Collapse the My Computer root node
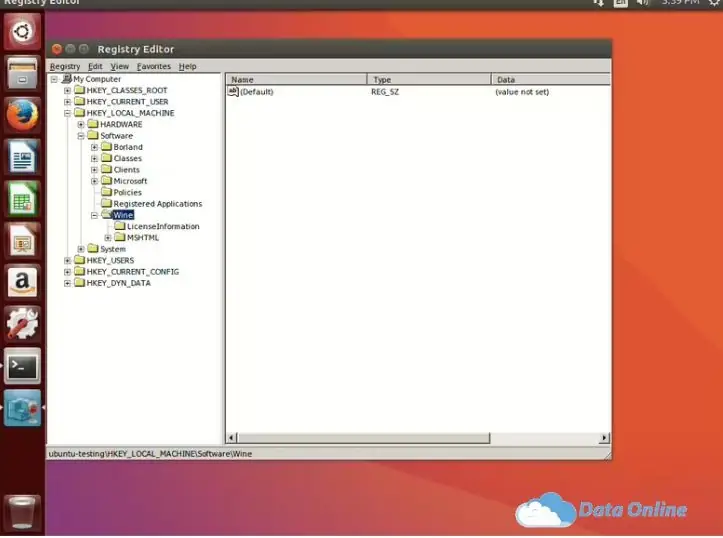Image resolution: width=723 pixels, height=538 pixels. pos(54,79)
